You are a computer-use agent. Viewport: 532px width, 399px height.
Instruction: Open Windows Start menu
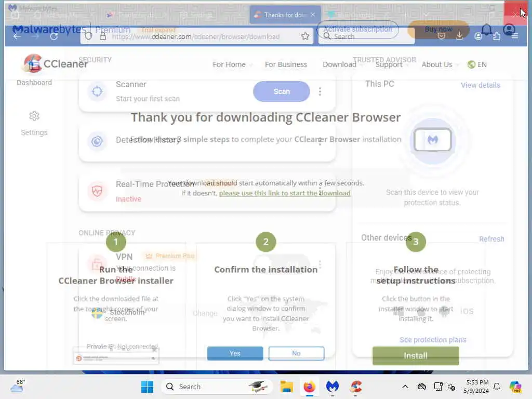click(x=147, y=387)
